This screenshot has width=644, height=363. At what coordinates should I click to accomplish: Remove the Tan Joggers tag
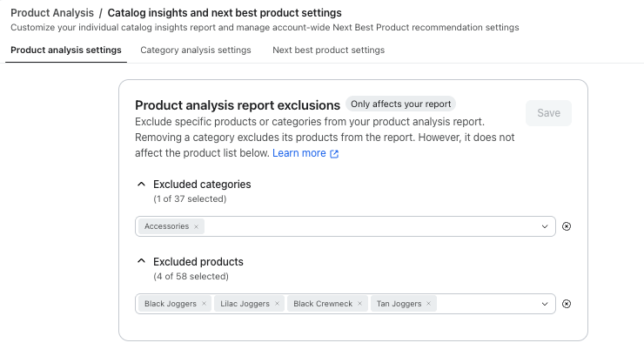pyautogui.click(x=428, y=304)
